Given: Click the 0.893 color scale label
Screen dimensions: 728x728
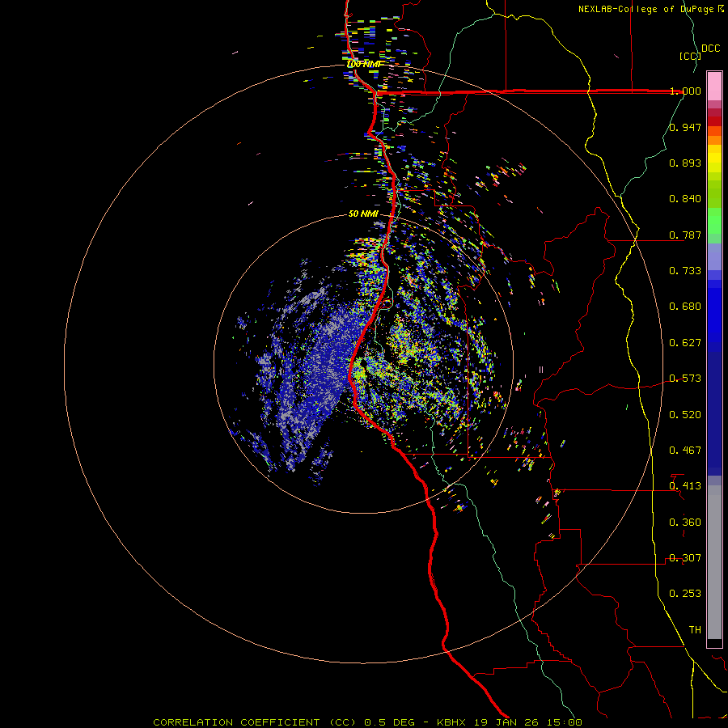Looking at the screenshot, I should (685, 163).
